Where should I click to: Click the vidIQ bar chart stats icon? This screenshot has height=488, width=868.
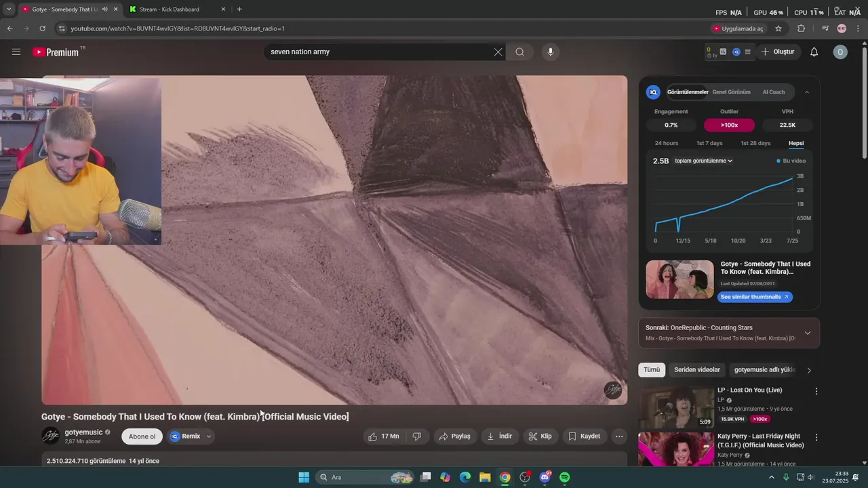tap(723, 52)
